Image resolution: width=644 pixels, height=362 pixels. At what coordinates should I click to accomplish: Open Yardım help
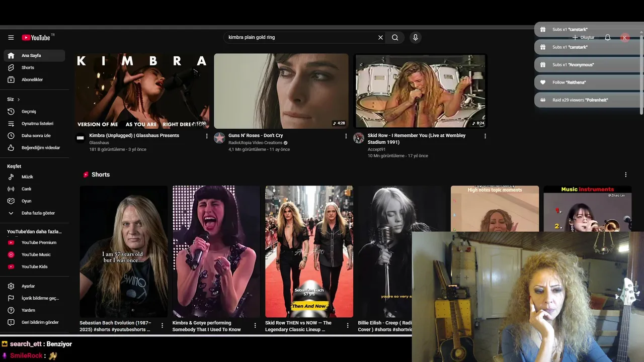point(34,310)
